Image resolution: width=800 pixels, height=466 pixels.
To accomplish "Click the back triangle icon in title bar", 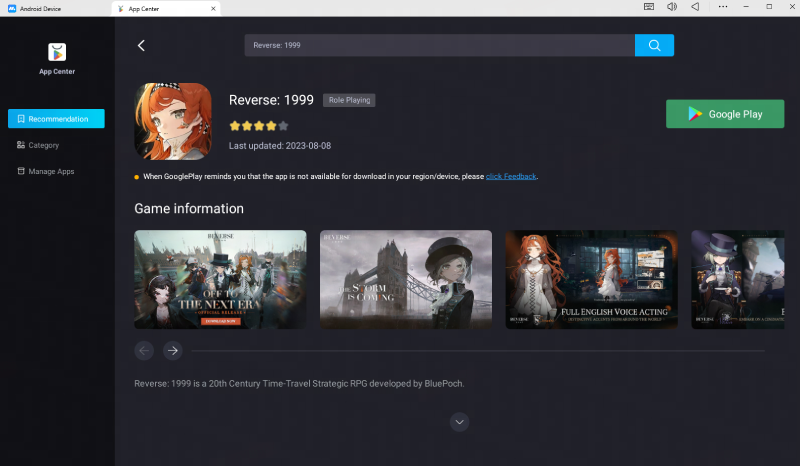I will [695, 7].
